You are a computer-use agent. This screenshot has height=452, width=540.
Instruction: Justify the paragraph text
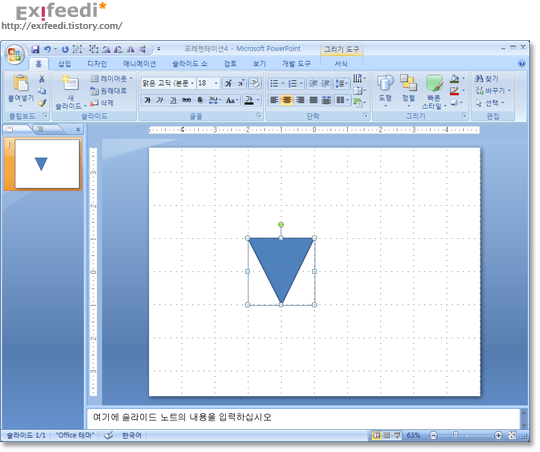[x=313, y=100]
